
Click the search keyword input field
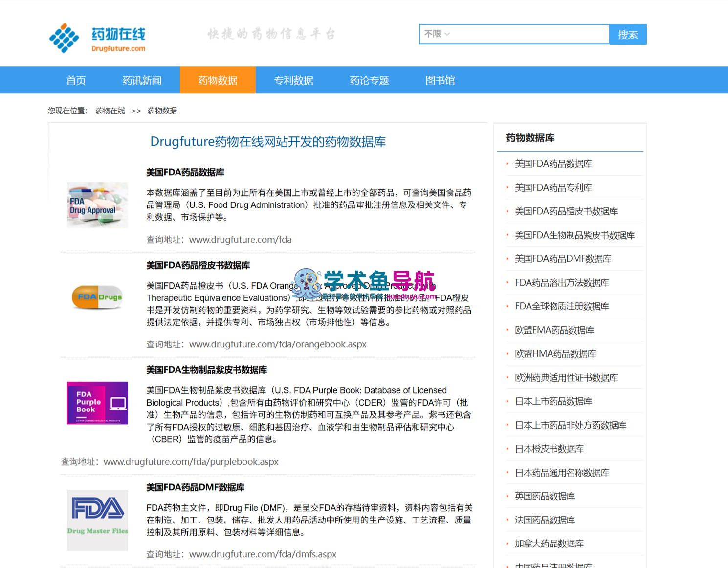[x=530, y=34]
